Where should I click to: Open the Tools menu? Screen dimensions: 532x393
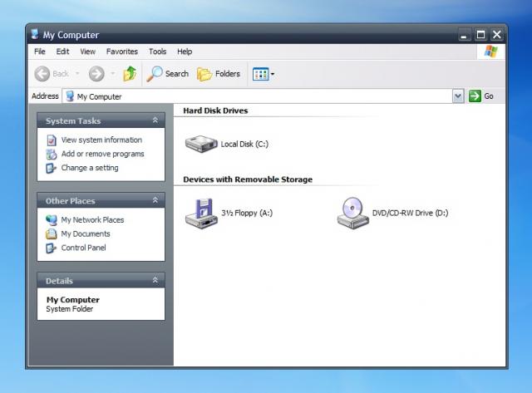click(x=157, y=52)
